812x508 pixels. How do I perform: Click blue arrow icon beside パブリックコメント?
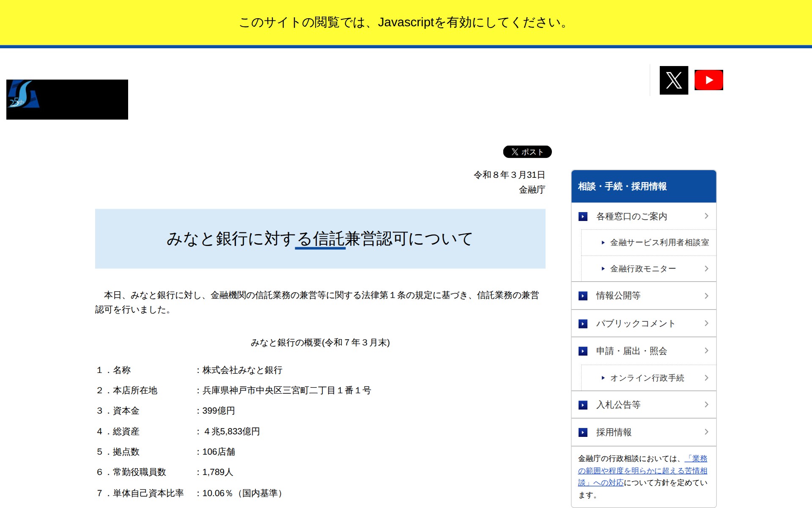pos(583,324)
